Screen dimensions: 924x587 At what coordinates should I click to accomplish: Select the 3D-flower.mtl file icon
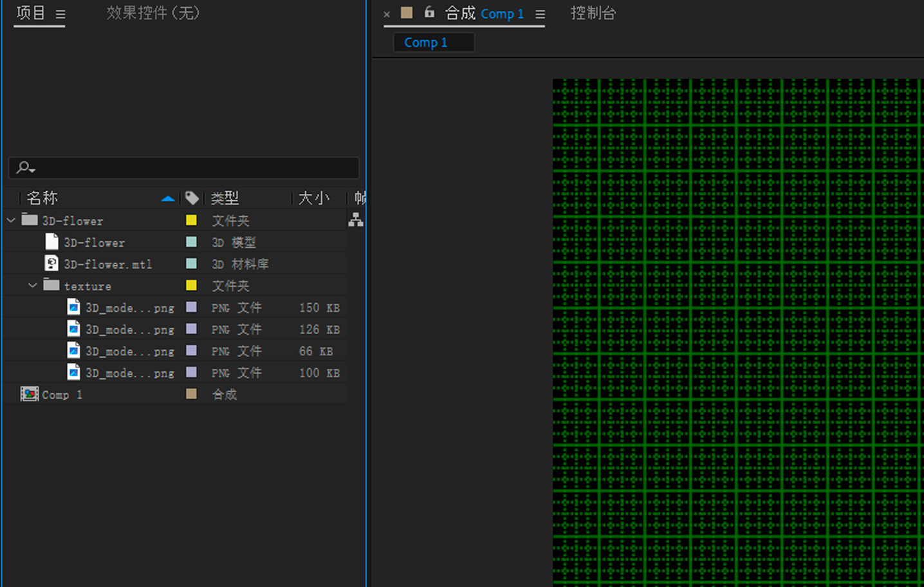[x=51, y=263]
